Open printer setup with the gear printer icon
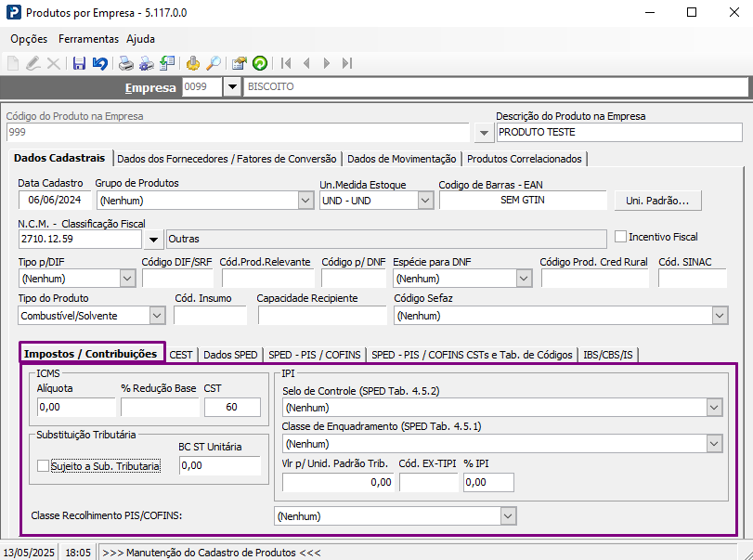The height and width of the screenshot is (560, 753). pyautogui.click(x=147, y=63)
